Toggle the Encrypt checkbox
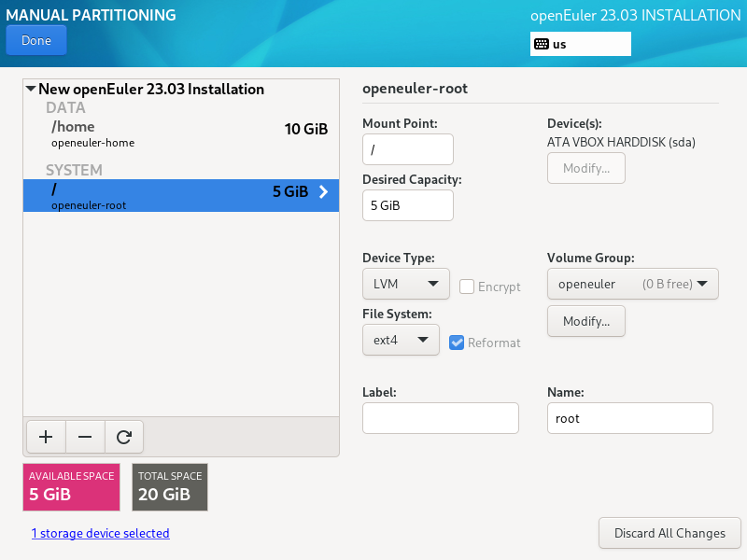747x560 pixels. pos(467,287)
